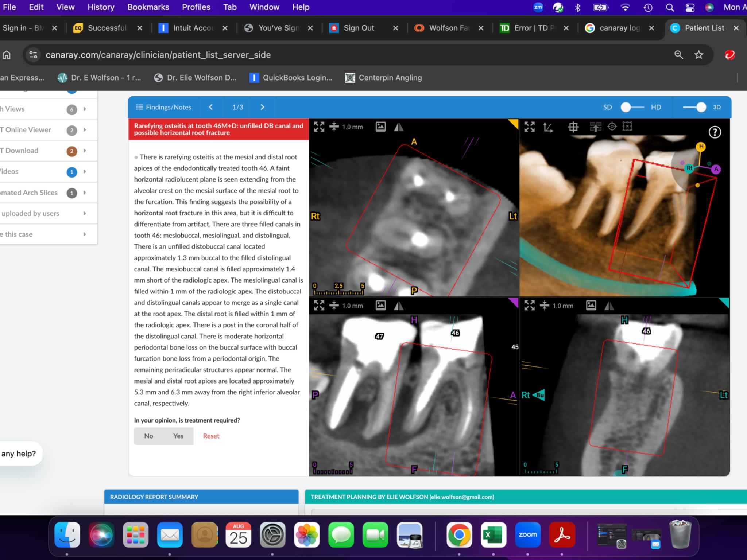Adjust axial slice thickness crosshair icon
Viewport: 747px width, 560px height.
(334, 127)
